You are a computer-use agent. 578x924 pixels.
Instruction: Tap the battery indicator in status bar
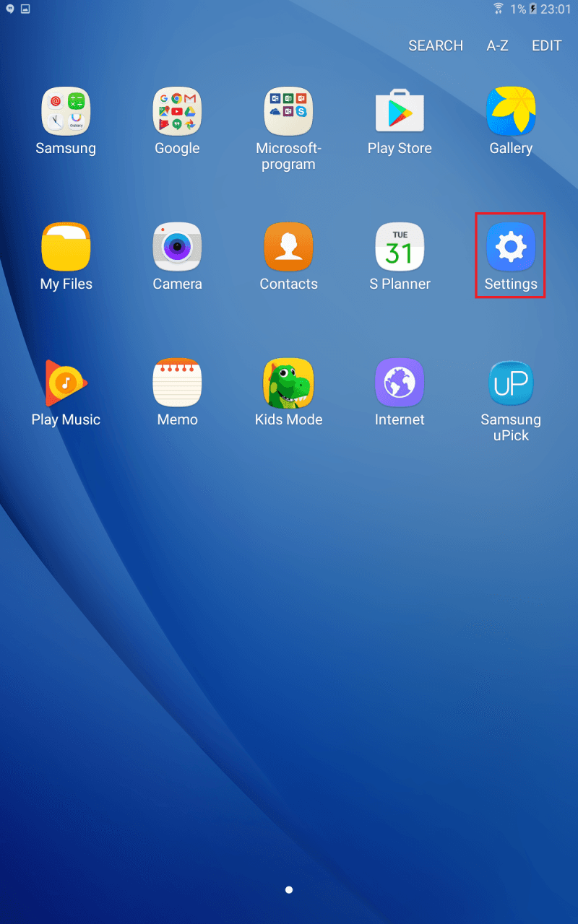click(x=533, y=9)
